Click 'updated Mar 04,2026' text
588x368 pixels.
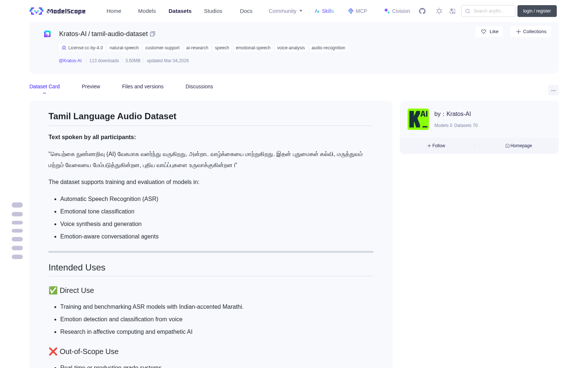click(168, 61)
